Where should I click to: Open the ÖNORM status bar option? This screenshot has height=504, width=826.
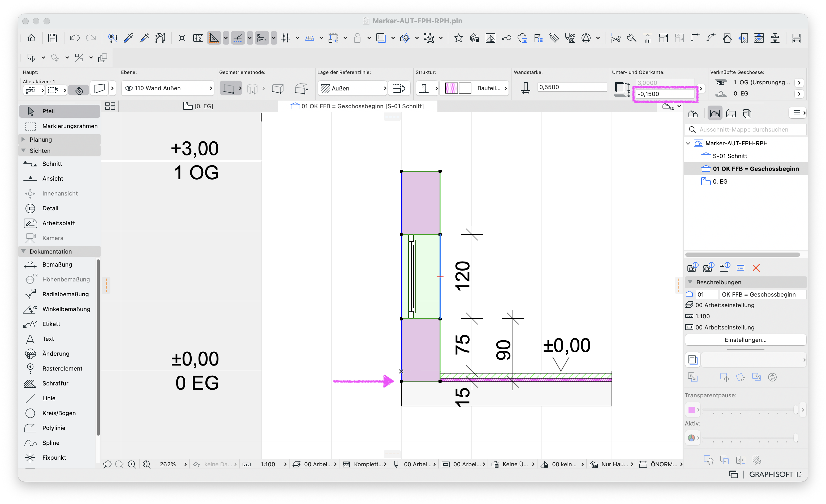pos(661,464)
